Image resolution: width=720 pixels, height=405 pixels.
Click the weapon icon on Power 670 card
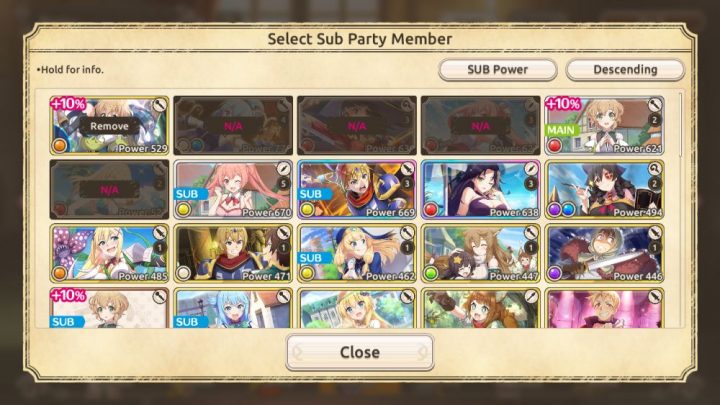[283, 169]
